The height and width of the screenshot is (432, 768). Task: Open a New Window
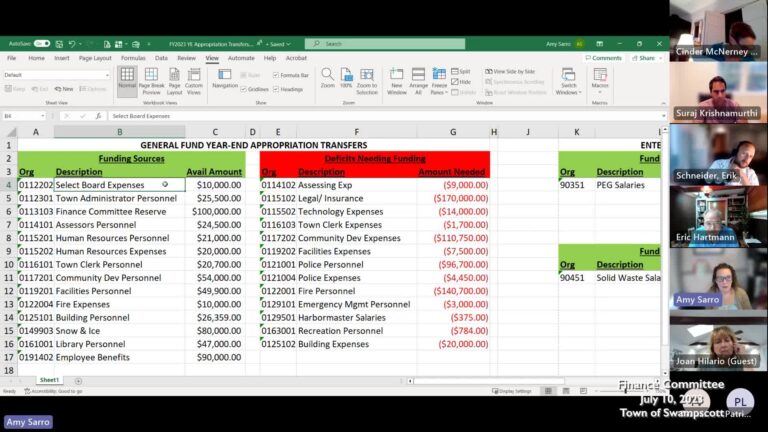pos(397,80)
